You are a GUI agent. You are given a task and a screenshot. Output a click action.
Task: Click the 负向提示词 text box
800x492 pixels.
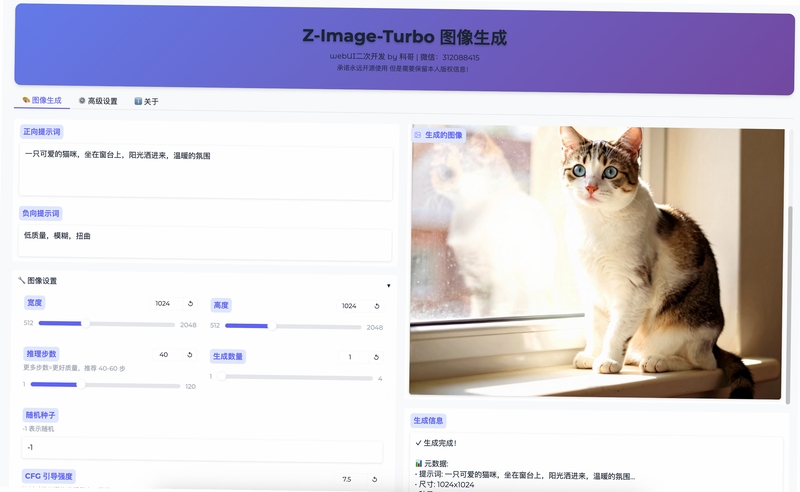[205, 242]
